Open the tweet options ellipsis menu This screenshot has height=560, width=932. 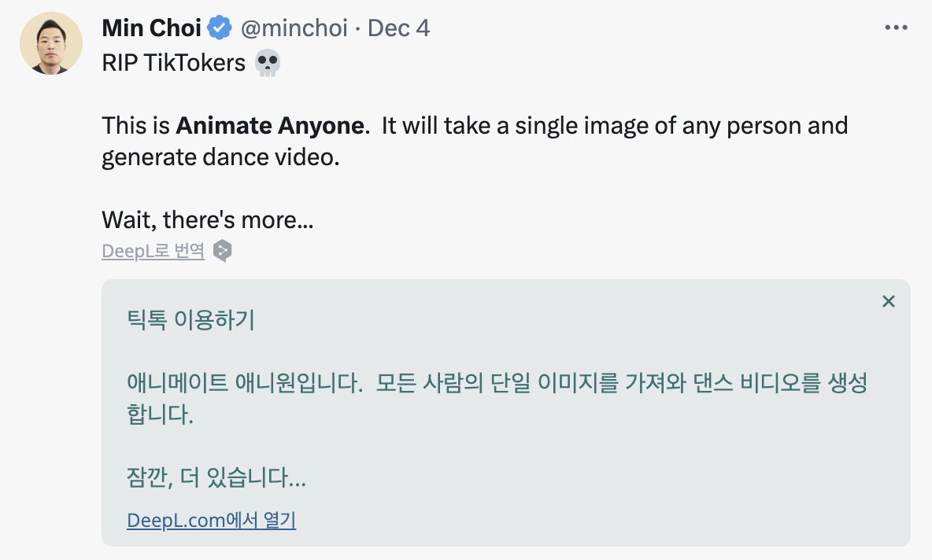pos(896,27)
